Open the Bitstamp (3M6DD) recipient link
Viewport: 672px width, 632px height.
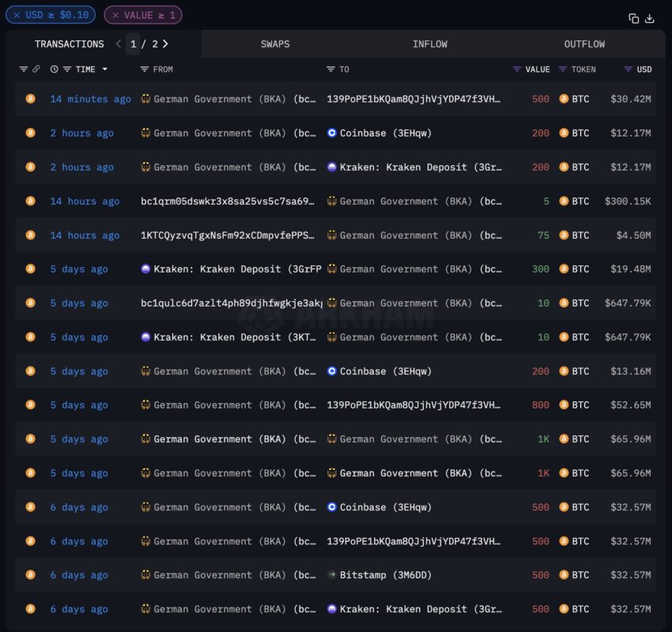click(x=385, y=575)
